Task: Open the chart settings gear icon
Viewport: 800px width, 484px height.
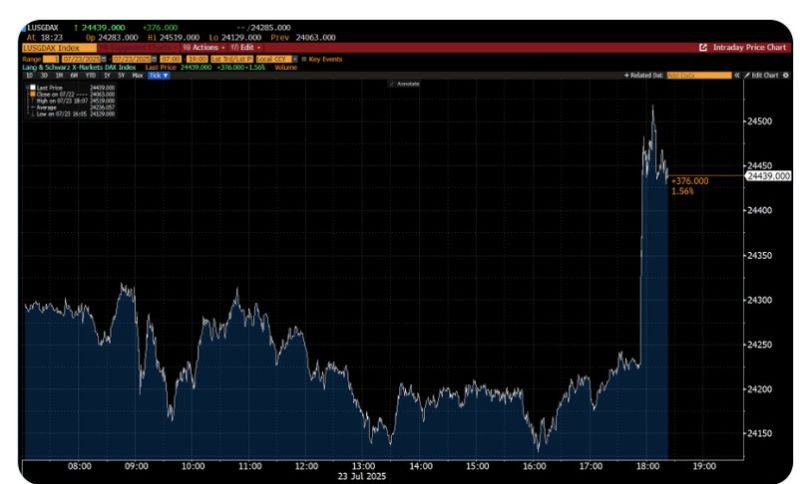Action: coord(786,75)
